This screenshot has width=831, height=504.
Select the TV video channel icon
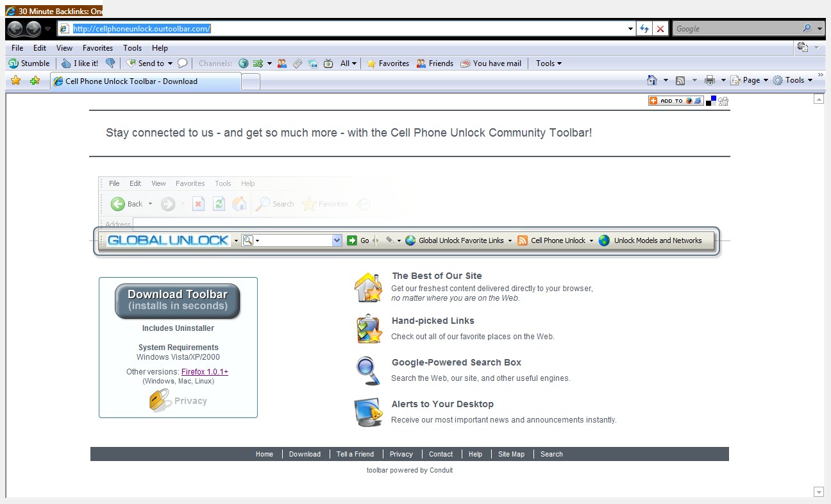pos(328,63)
